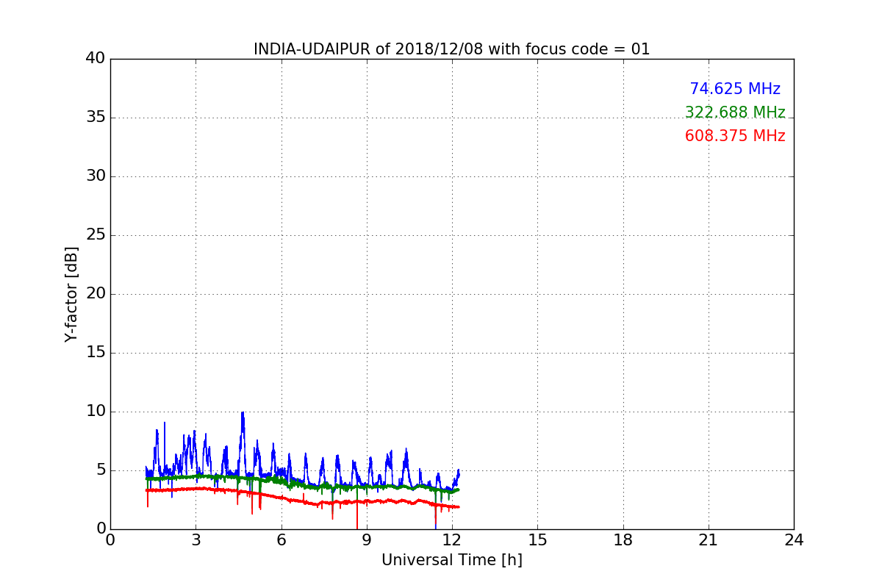Click the x-axis tick label 12
The image size is (882, 588).
pos(452,539)
